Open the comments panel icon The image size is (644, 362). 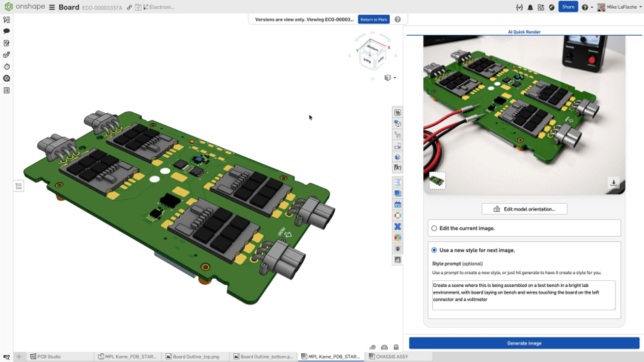point(7,31)
